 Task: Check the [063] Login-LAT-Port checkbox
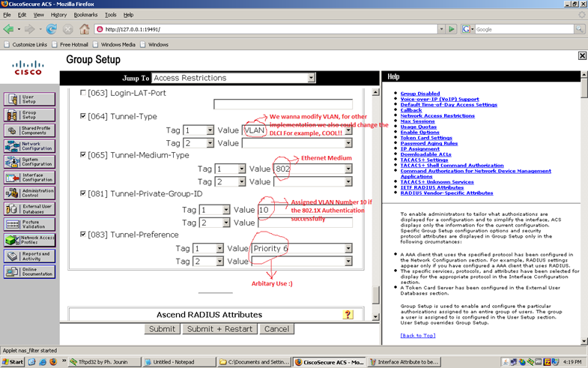83,93
